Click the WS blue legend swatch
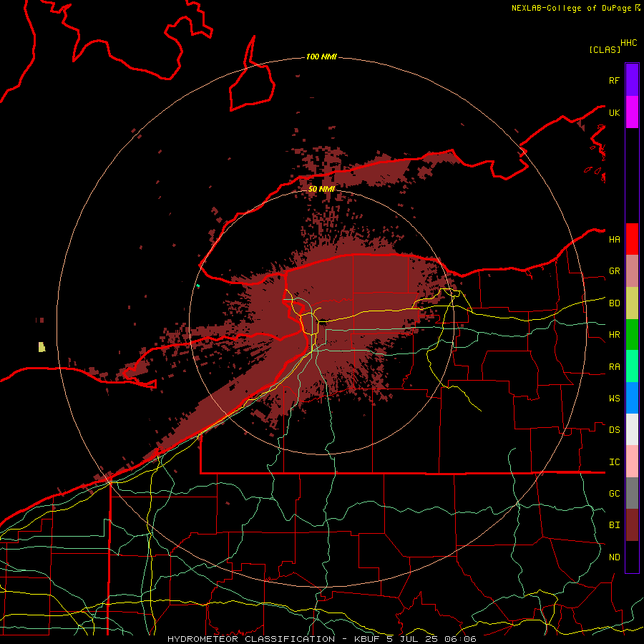Image resolution: width=644 pixels, height=644 pixels. click(632, 398)
